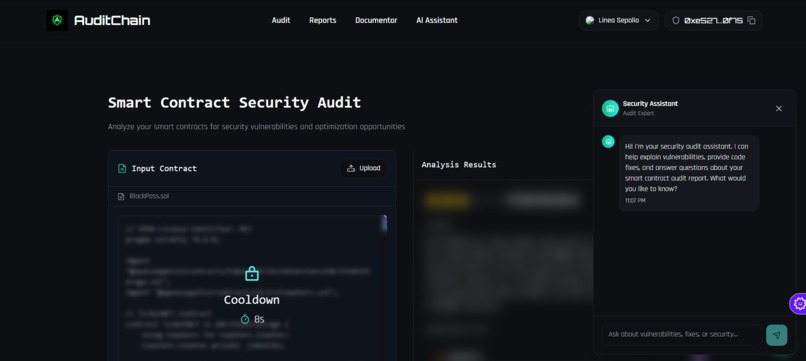Click the bot avatar beside the greeting message

608,142
